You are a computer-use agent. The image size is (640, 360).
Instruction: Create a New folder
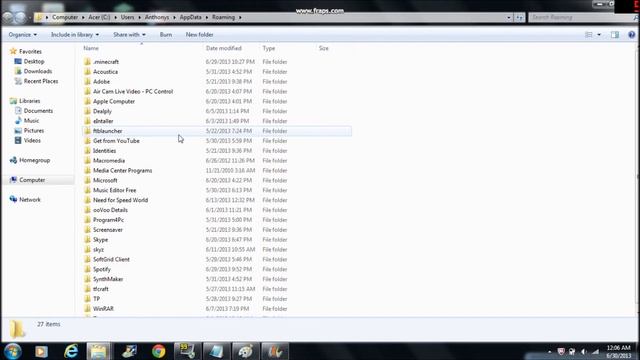[200, 35]
